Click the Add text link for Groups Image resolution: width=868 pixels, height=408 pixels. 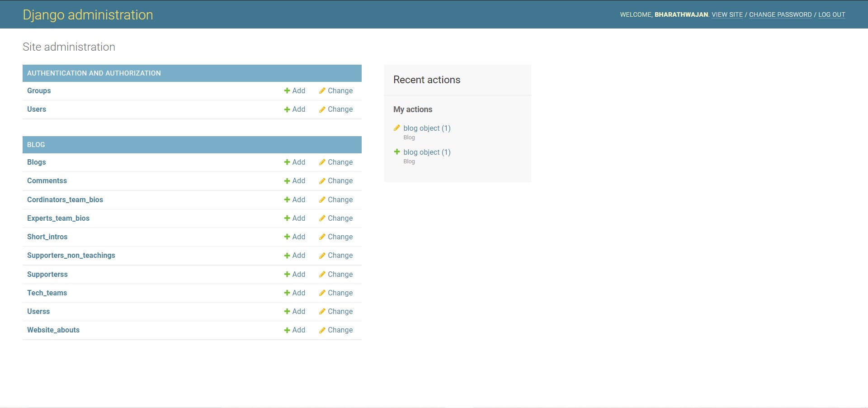[299, 90]
